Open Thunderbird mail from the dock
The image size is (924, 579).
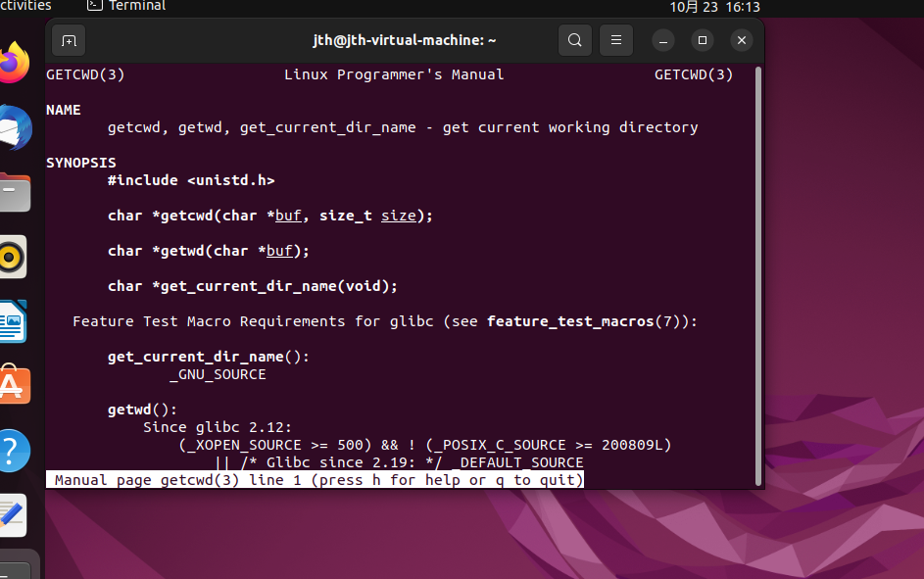[x=14, y=127]
